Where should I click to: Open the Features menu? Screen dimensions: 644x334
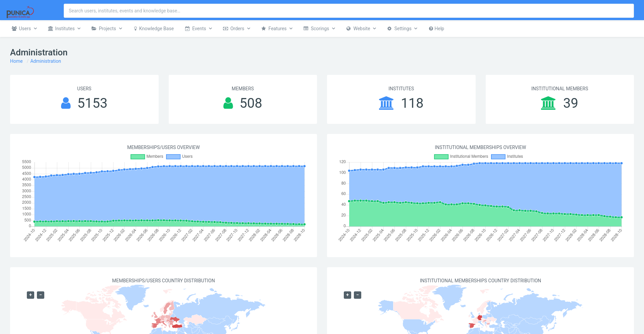pos(277,29)
